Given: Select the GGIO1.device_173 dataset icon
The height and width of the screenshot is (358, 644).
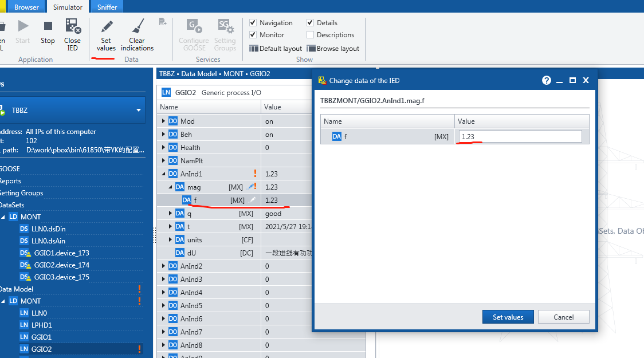Looking at the screenshot, I should [x=25, y=253].
